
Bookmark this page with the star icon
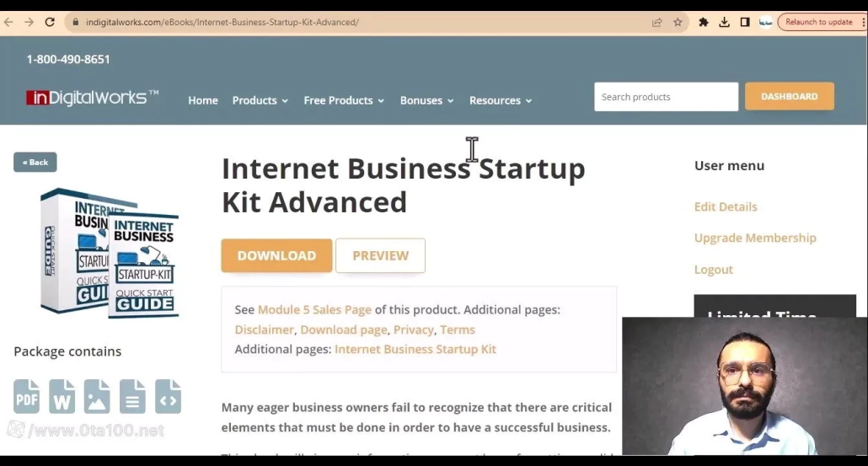pos(678,22)
